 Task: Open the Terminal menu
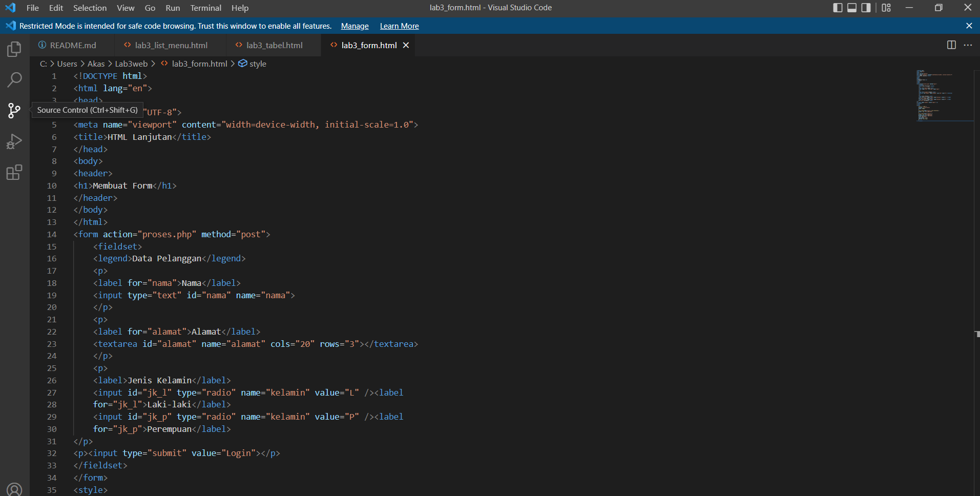tap(205, 8)
